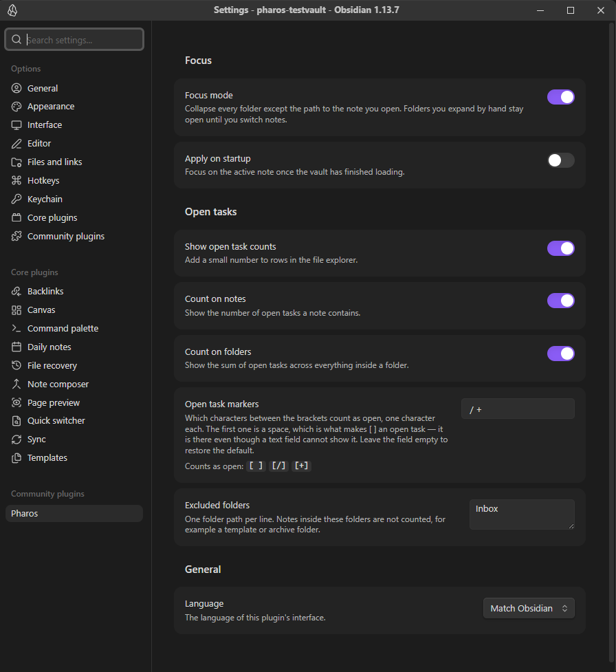Screen dimensions: 616x672
Task: Click the Appearance palette icon
Action: (x=16, y=107)
